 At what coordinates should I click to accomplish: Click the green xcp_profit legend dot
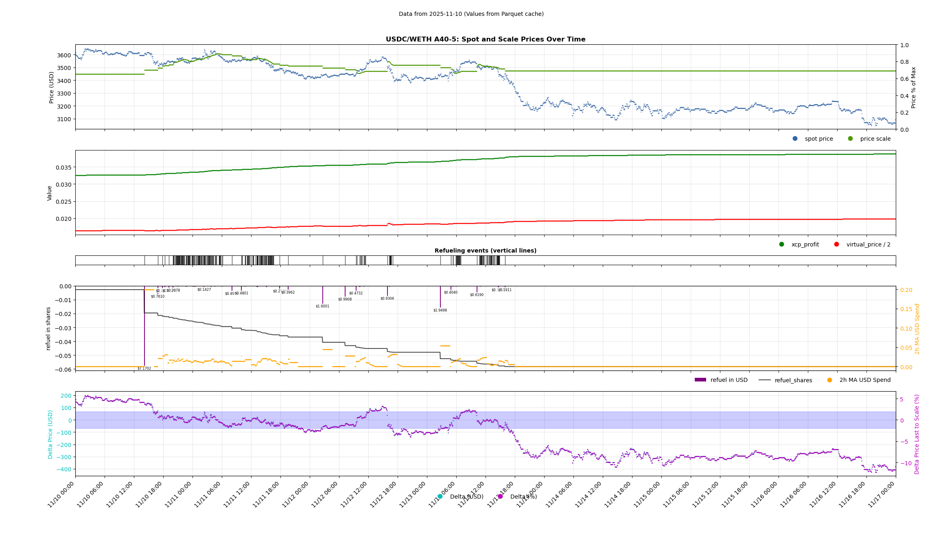tap(781, 244)
